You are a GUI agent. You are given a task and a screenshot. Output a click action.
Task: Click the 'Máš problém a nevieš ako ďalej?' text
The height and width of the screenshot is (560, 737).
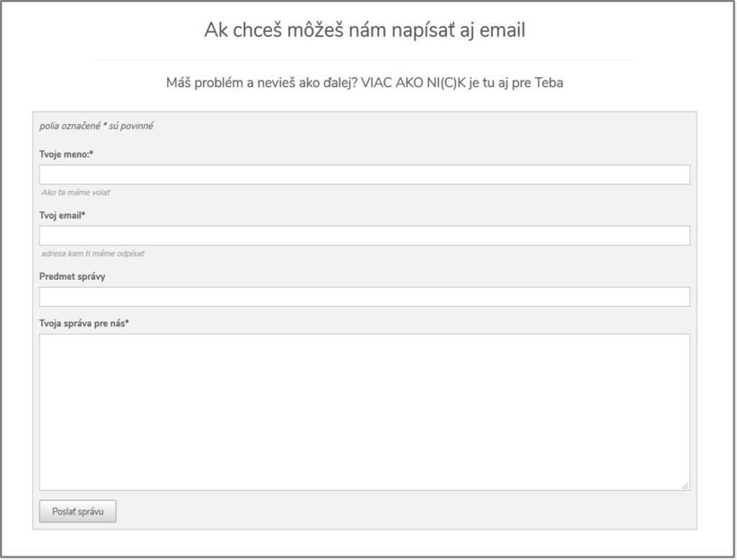pyautogui.click(x=262, y=83)
